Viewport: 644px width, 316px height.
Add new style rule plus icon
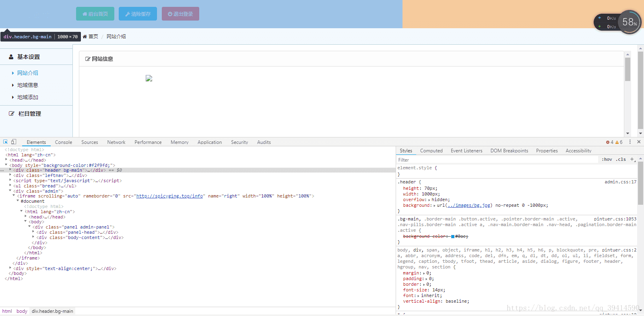pyautogui.click(x=632, y=160)
